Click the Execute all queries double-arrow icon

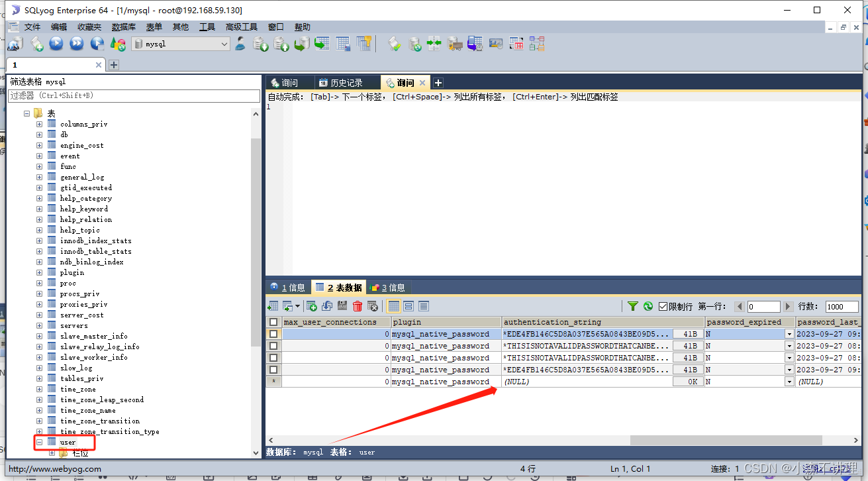click(x=77, y=44)
